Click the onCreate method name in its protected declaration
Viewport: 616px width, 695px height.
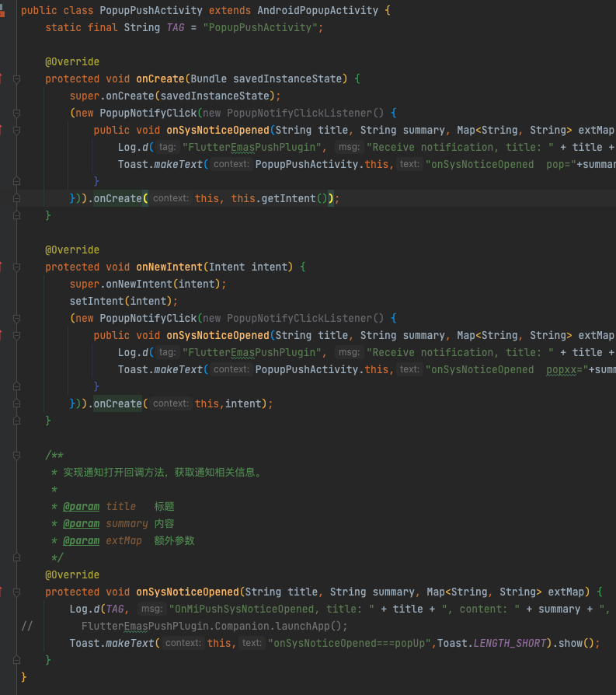[160, 79]
